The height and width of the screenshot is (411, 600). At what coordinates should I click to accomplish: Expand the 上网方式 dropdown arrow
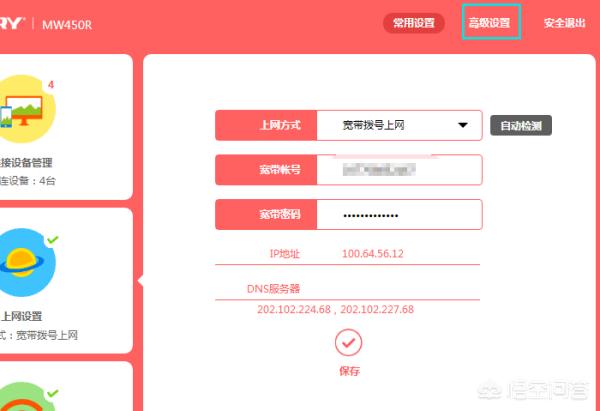tap(463, 125)
